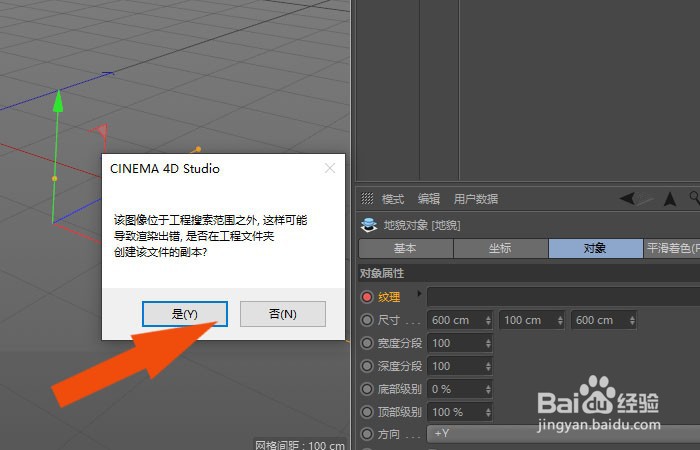Click stepper arrows of 宽度分段

pyautogui.click(x=488, y=343)
